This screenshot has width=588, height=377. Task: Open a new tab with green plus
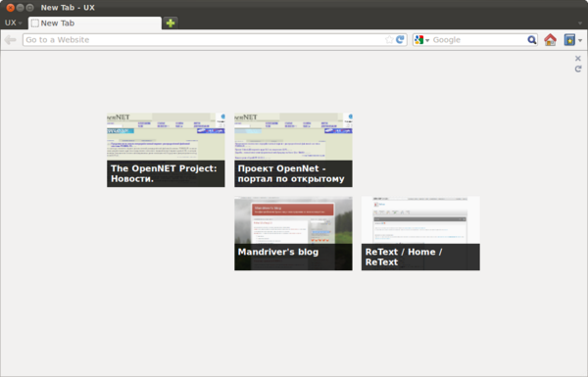coord(171,23)
